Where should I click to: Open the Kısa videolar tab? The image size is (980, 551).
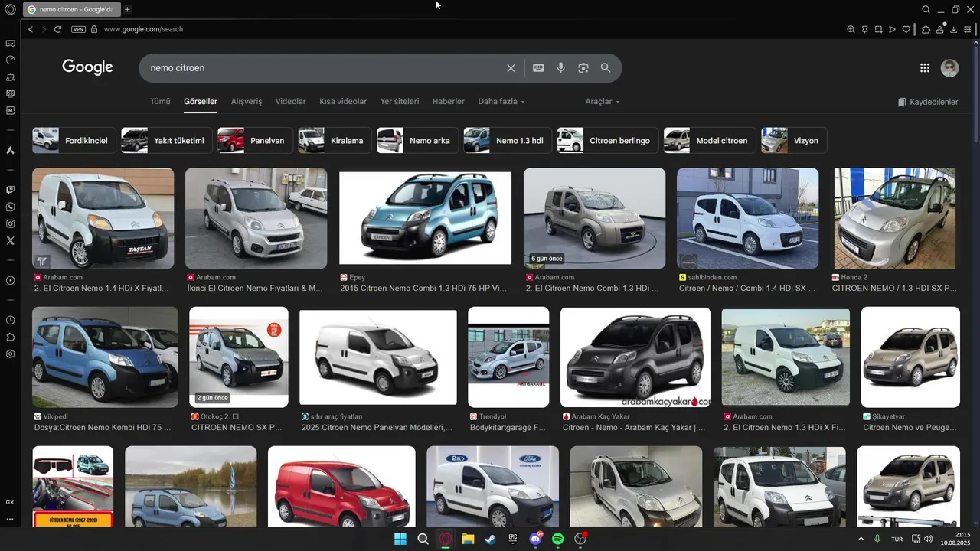pyautogui.click(x=343, y=102)
